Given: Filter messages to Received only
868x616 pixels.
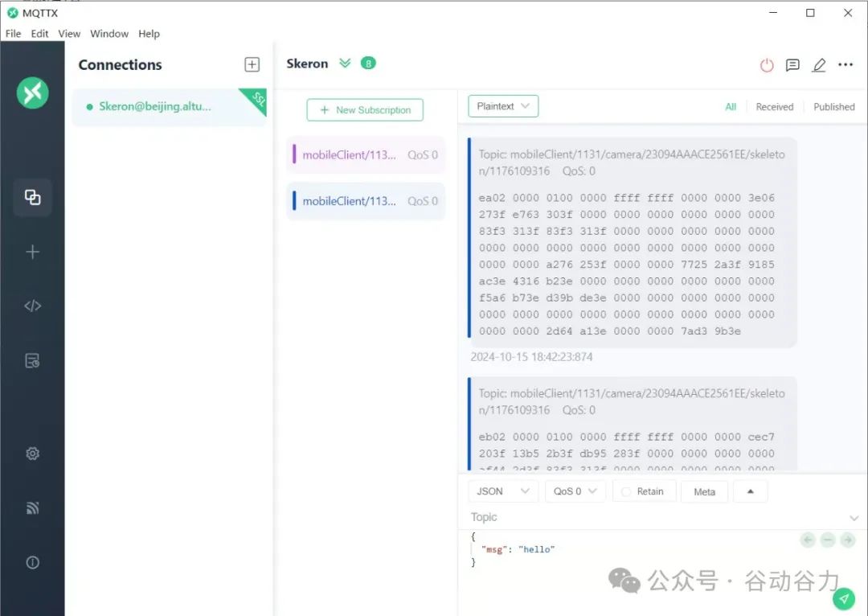Looking at the screenshot, I should 774,106.
